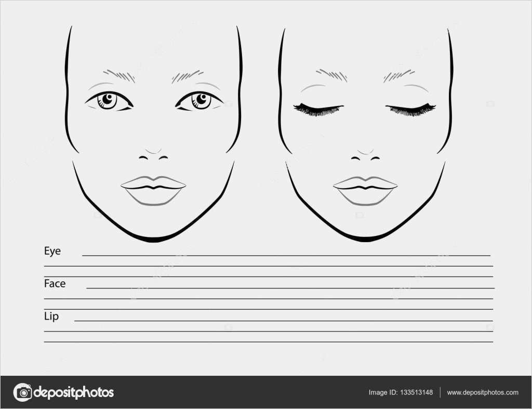Click the nose of the open-eyed face
Image resolution: width=532 pixels, height=409 pixels.
pyautogui.click(x=154, y=155)
